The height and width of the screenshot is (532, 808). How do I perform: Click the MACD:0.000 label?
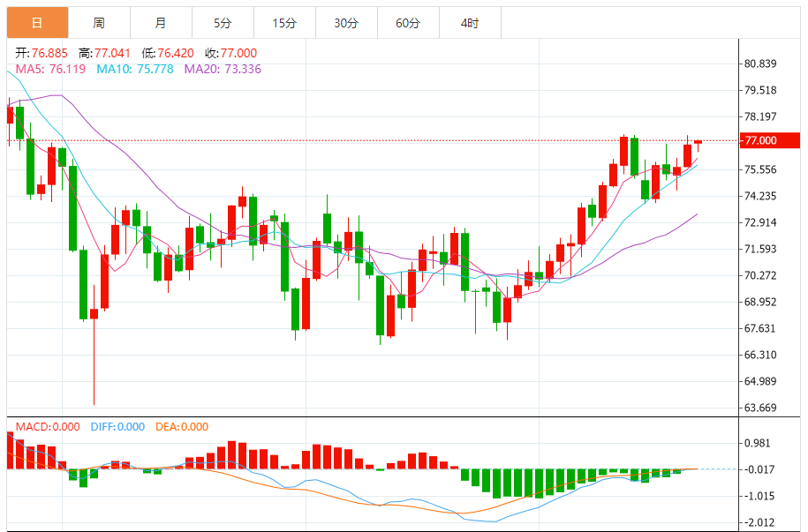[48, 427]
